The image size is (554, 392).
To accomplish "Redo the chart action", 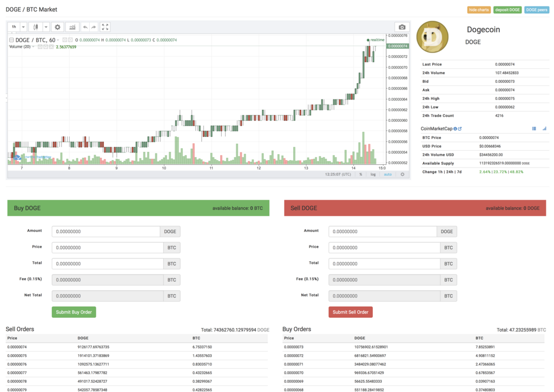I will click(x=94, y=27).
